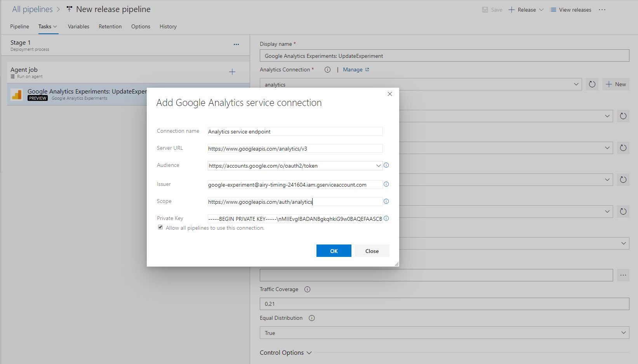Switch to the Variables tab
Viewport: 638px width, 364px height.
(x=78, y=26)
